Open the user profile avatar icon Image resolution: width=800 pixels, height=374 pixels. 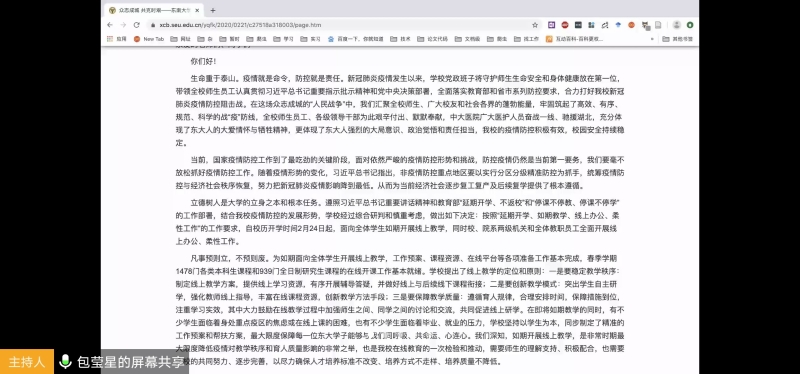677,25
